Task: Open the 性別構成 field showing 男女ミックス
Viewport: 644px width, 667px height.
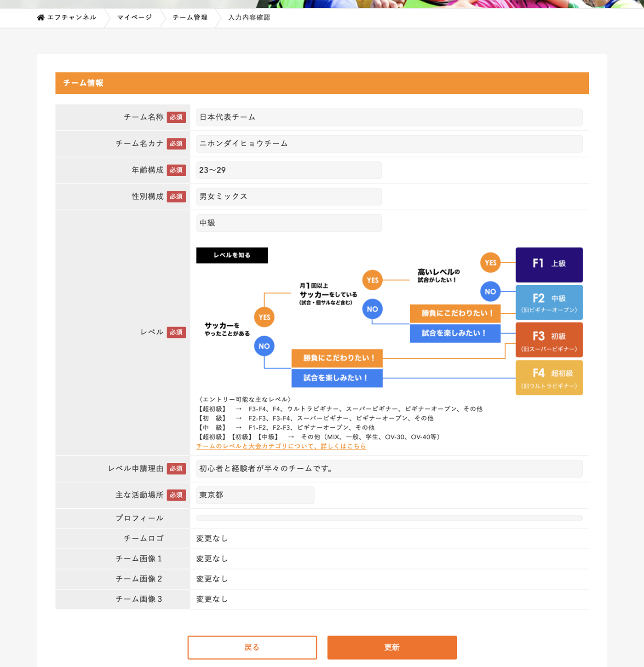Action: [x=289, y=196]
